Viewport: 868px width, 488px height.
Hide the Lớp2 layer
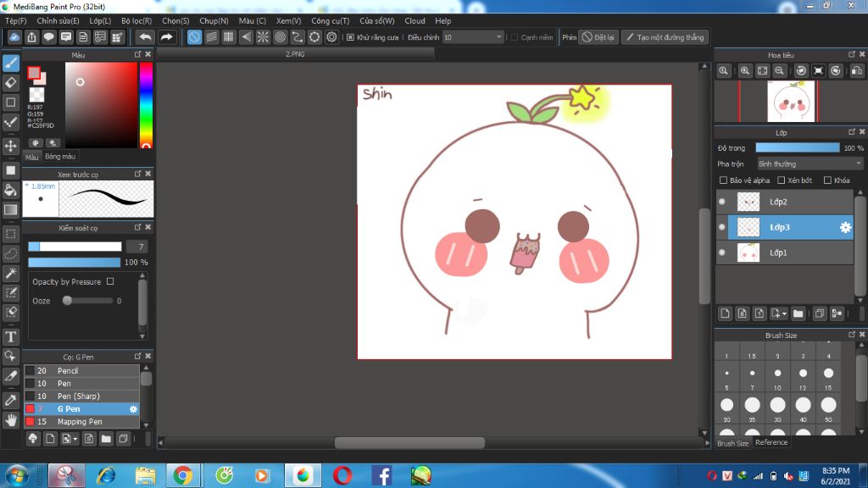(x=722, y=202)
